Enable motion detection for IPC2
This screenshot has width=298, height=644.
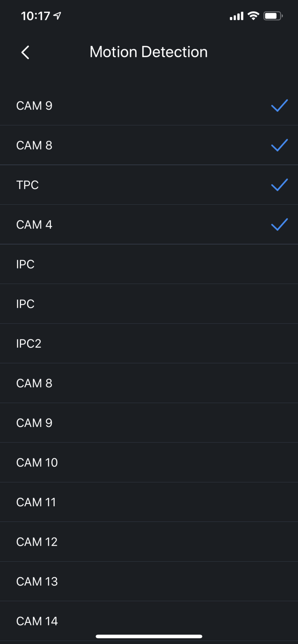pos(149,343)
